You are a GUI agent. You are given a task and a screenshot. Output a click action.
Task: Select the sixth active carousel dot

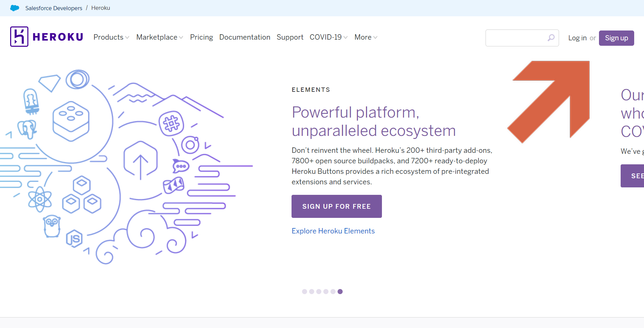340,291
